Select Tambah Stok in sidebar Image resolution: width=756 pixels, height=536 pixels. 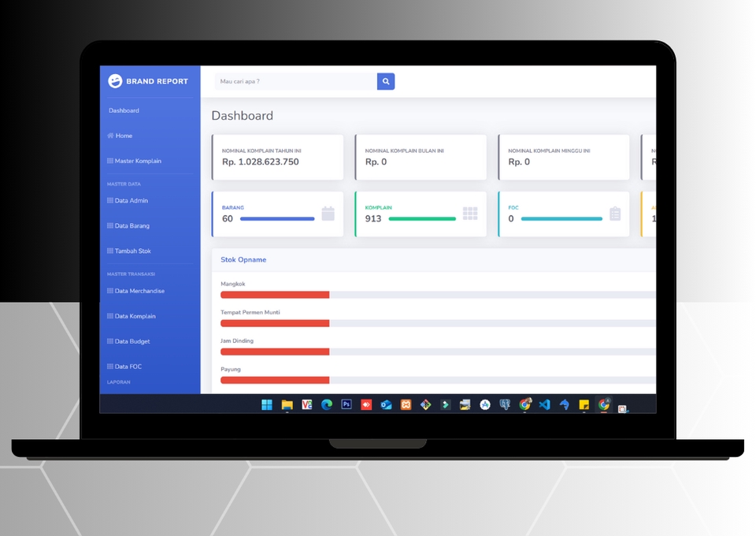coord(132,251)
